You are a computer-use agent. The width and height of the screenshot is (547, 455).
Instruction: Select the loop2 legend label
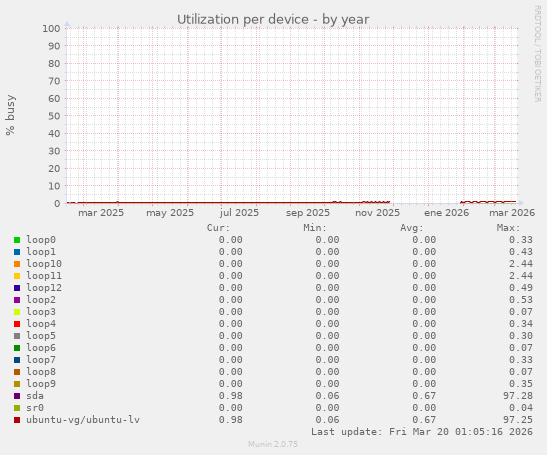tap(41, 299)
